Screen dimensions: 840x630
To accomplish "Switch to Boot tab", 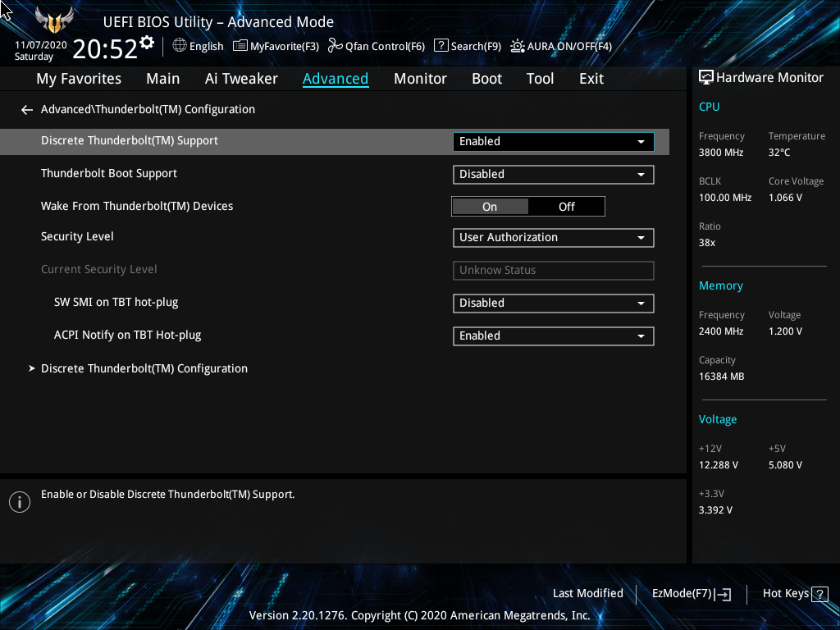I will (486, 79).
